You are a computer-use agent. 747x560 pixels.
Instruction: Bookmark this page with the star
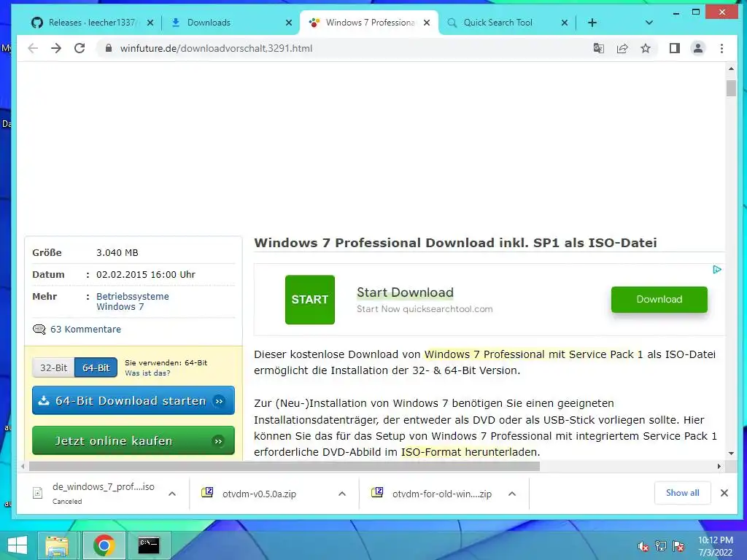[646, 48]
